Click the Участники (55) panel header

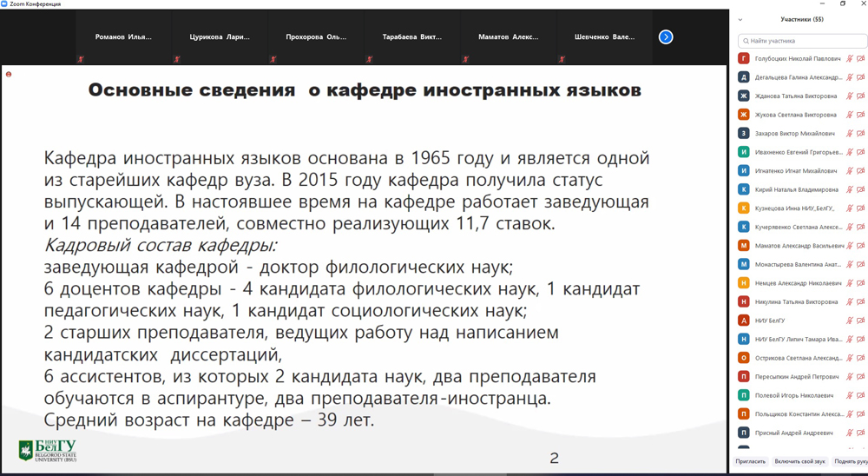pos(801,19)
